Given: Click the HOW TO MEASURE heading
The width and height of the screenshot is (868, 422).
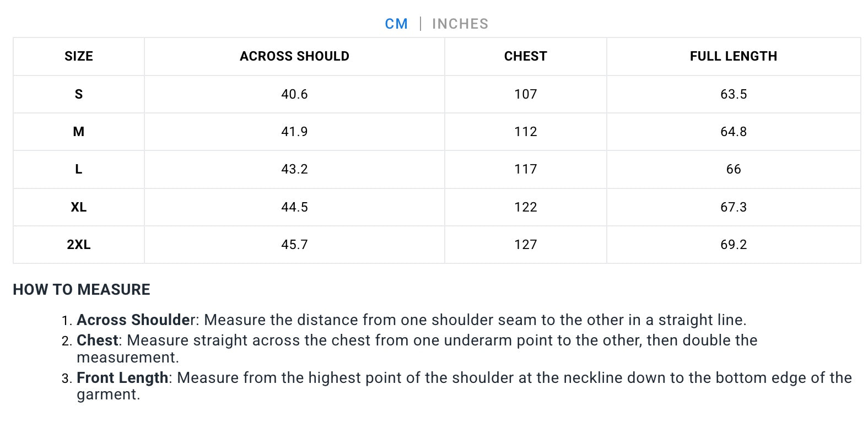Looking at the screenshot, I should (82, 290).
